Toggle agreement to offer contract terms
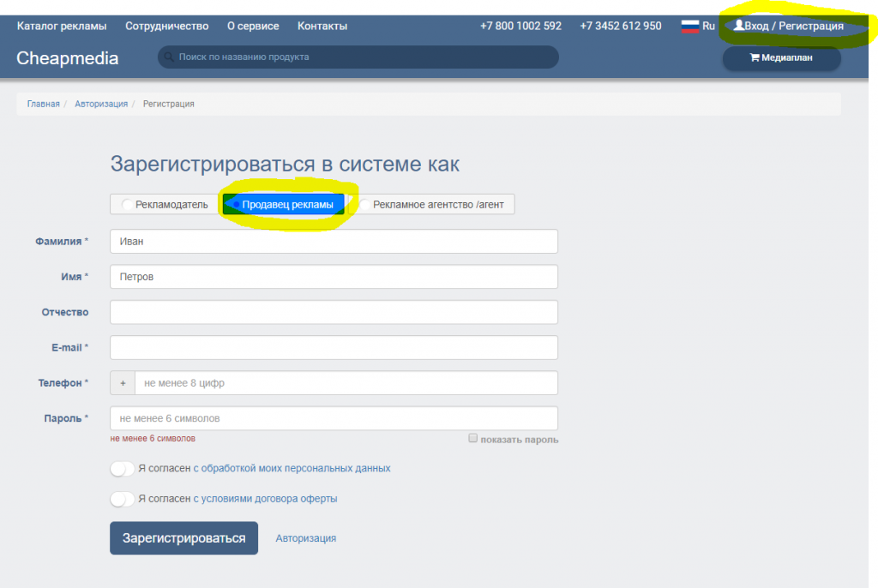The width and height of the screenshot is (878, 588). [x=123, y=499]
